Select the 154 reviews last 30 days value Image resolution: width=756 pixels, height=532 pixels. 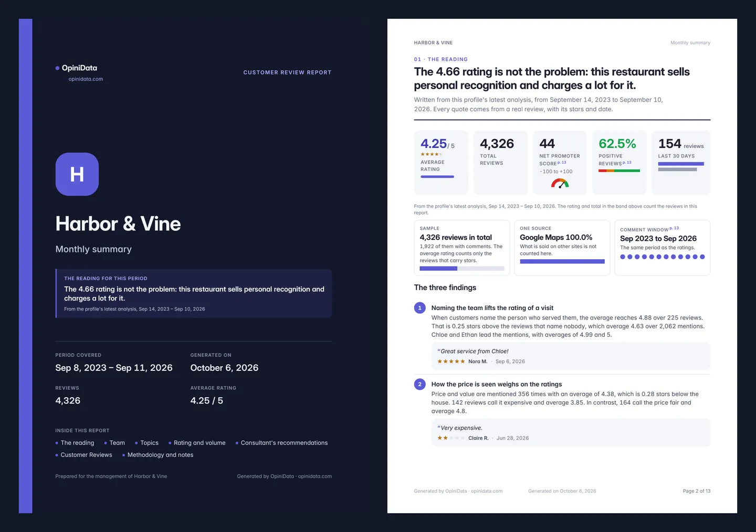coord(681,144)
